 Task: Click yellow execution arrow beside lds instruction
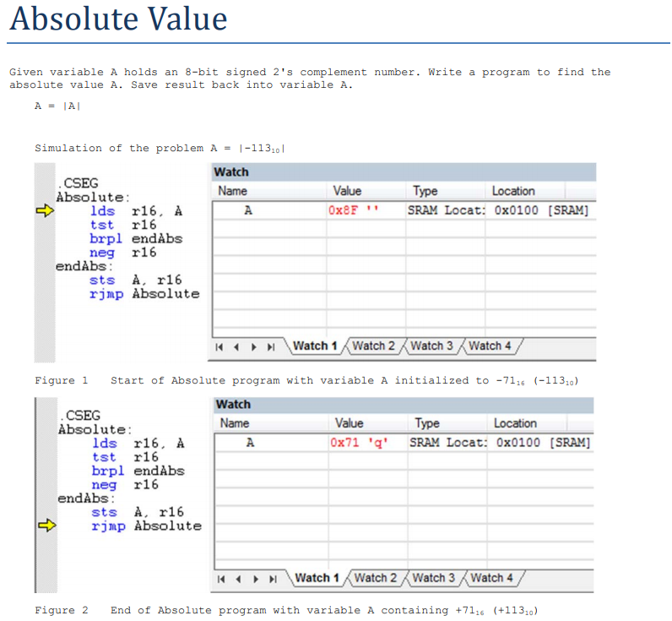pyautogui.click(x=45, y=210)
